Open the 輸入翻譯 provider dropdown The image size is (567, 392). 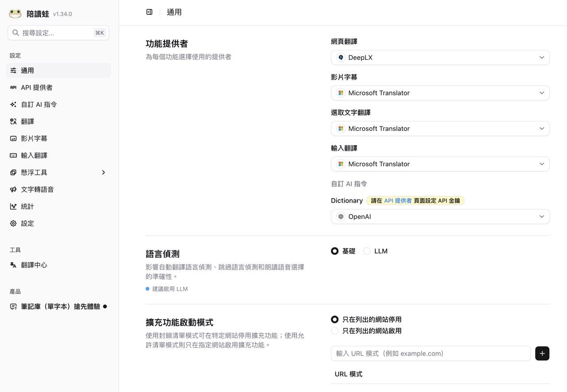click(x=440, y=164)
